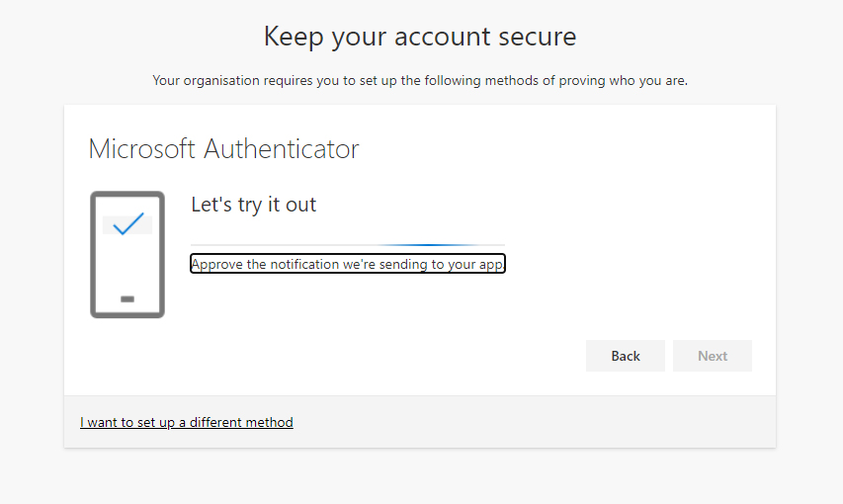Viewport: 843px width, 504px height.
Task: Click the 'Let's try it out' heading
Action: point(253,205)
